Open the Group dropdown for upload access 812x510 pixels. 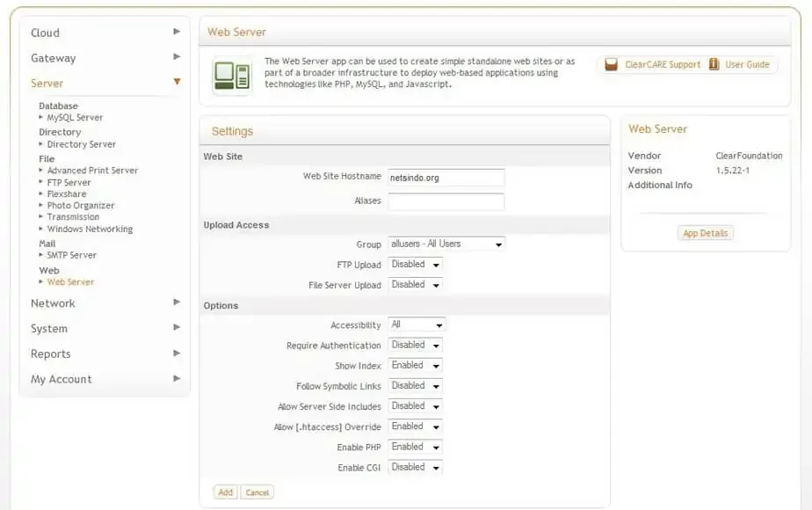pyautogui.click(x=446, y=244)
